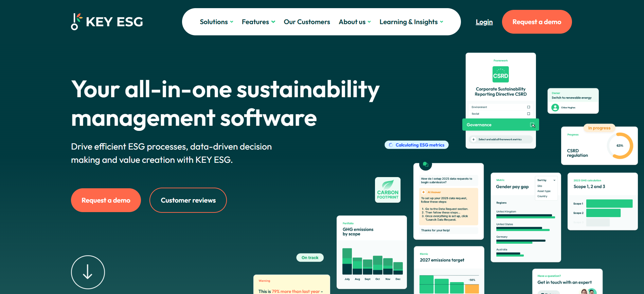Click the chat bubble icon above AI answer
Image resolution: width=644 pixels, height=294 pixels.
pyautogui.click(x=425, y=165)
